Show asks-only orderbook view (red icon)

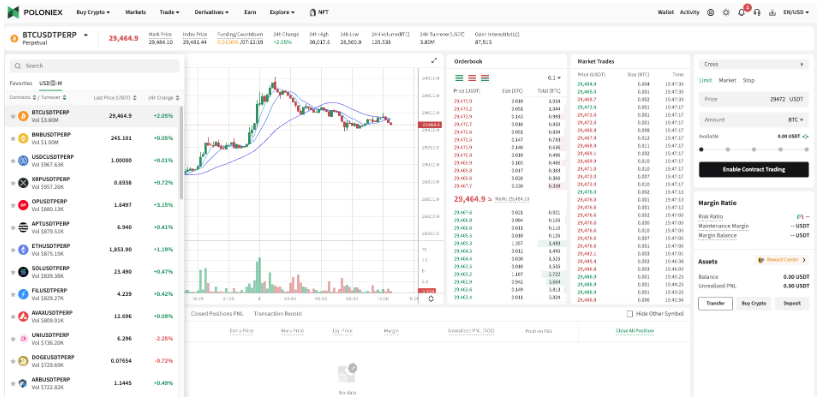point(472,77)
